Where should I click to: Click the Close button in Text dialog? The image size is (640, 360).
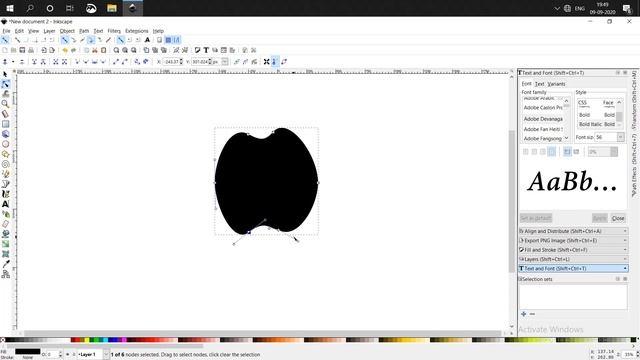[x=618, y=218]
